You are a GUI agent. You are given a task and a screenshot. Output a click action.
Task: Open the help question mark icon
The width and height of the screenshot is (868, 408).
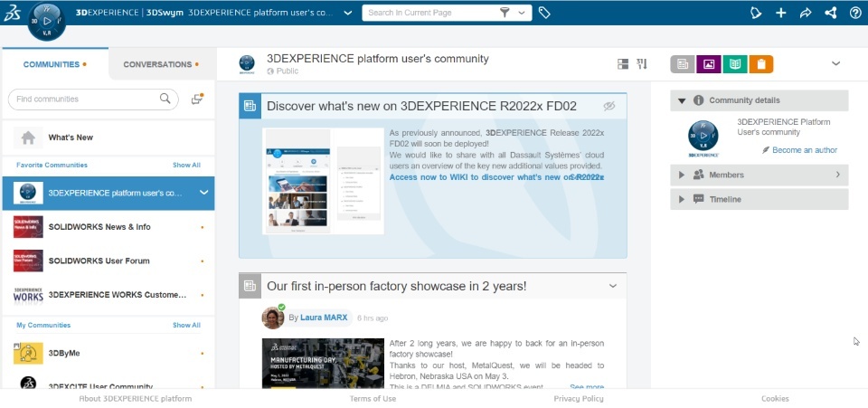point(855,13)
